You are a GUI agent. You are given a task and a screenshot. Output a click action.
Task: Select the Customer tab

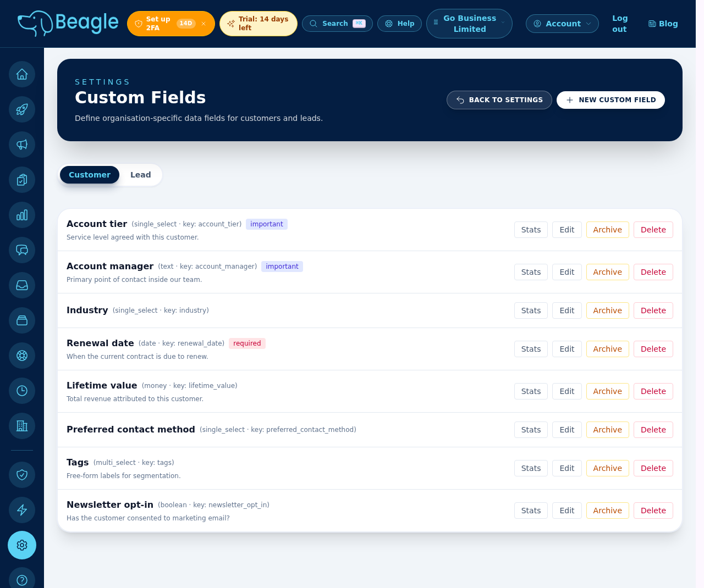90,175
